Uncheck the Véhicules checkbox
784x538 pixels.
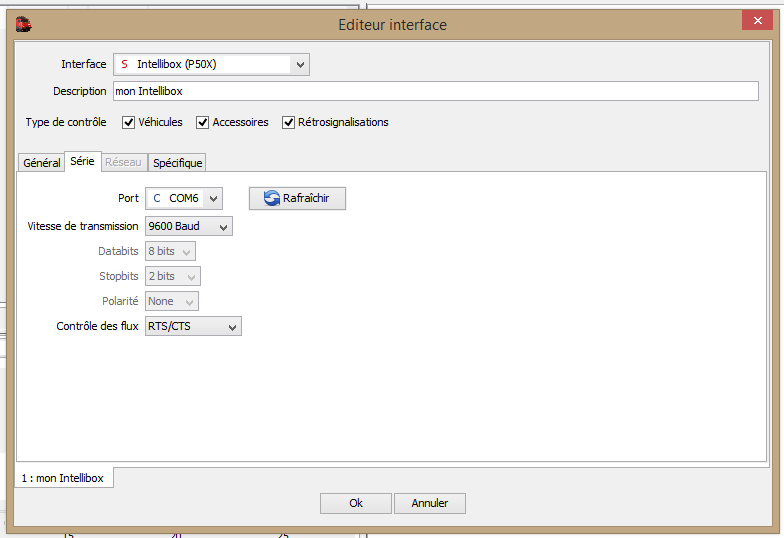tap(128, 122)
